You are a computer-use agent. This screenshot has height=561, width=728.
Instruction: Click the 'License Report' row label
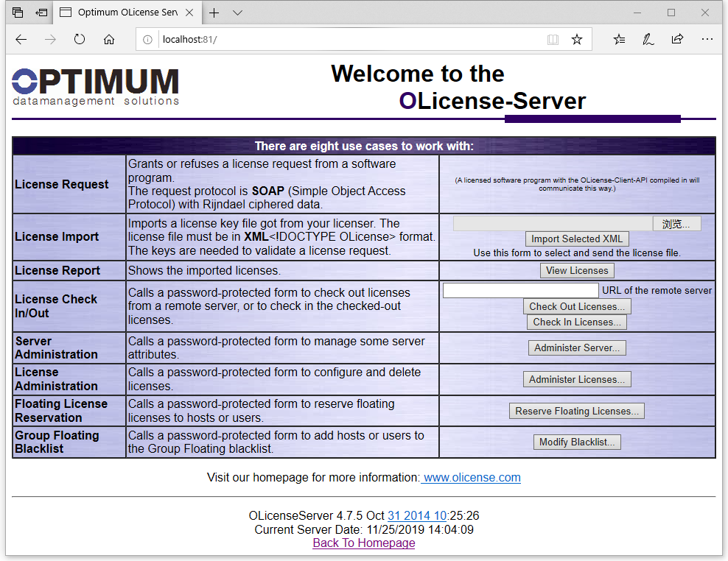[57, 270]
